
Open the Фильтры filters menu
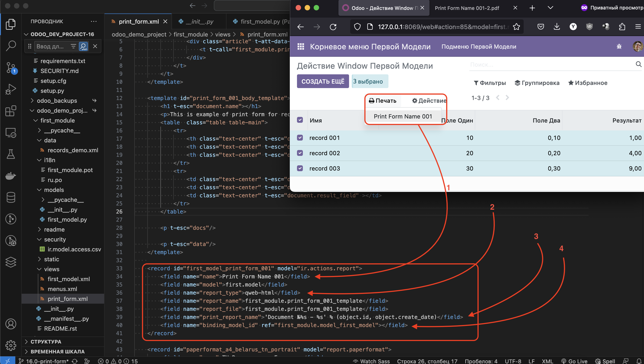(490, 83)
